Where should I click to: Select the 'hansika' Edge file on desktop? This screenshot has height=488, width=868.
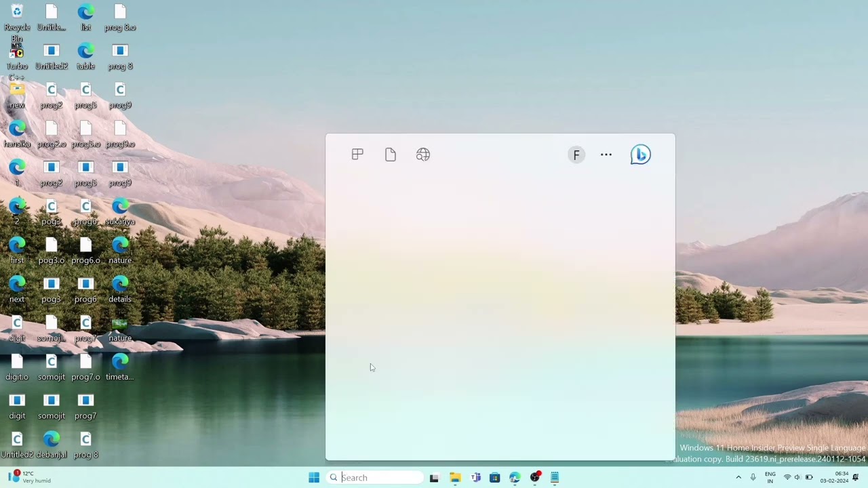point(17,134)
